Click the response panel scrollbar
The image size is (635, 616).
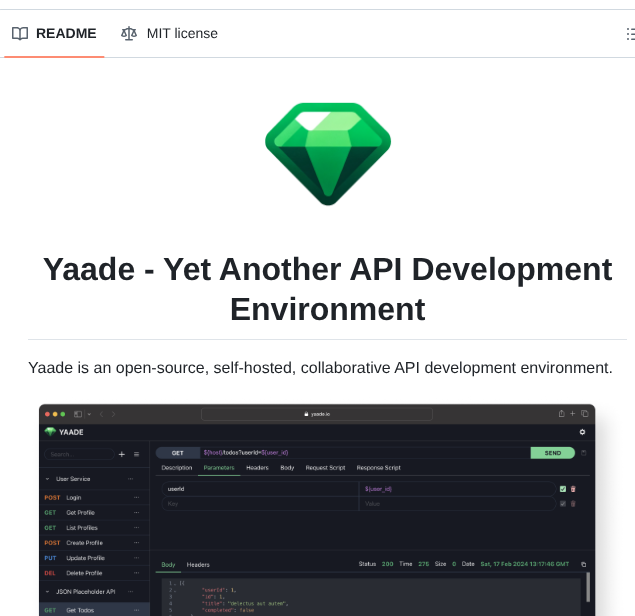click(x=588, y=587)
